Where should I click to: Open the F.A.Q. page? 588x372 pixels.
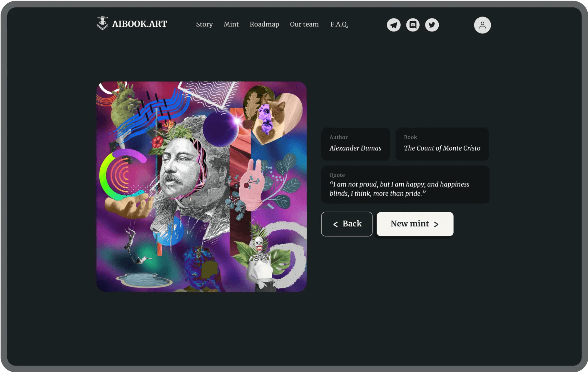pos(339,24)
